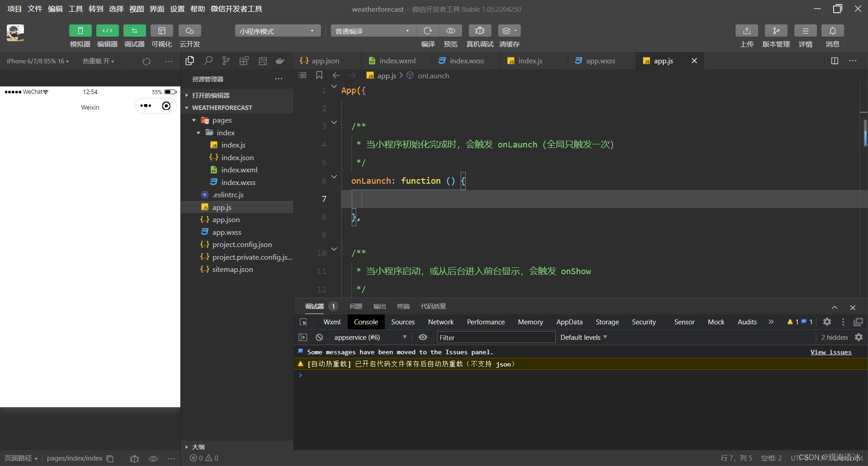
Task: Switch to the Wxml devtools tab
Action: point(332,322)
